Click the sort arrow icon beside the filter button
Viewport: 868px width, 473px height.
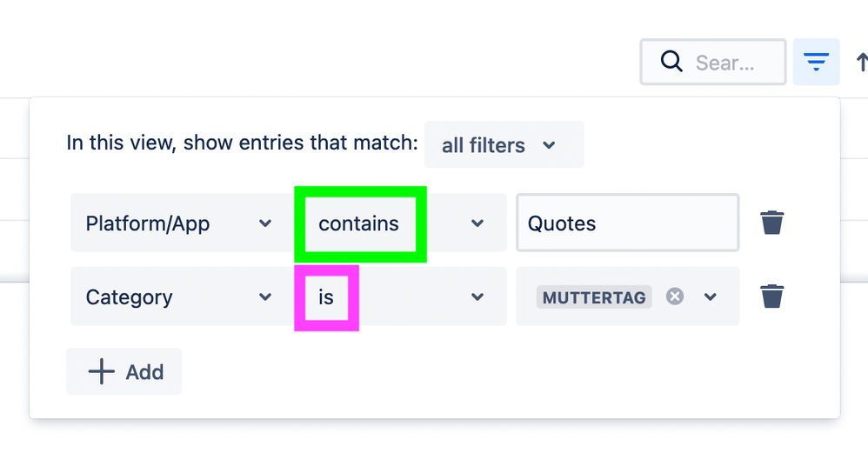click(862, 62)
